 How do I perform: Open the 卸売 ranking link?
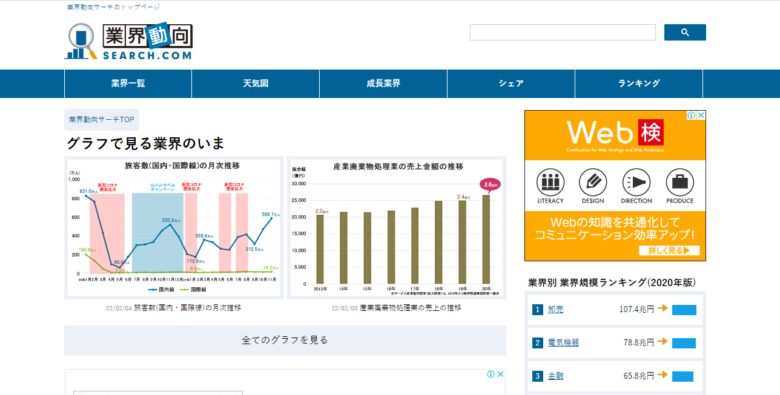tap(556, 309)
